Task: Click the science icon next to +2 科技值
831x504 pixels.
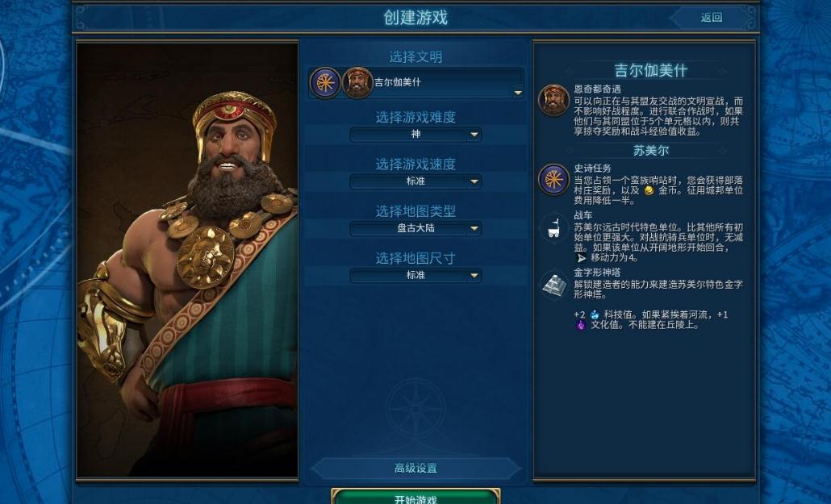Action: [x=595, y=314]
